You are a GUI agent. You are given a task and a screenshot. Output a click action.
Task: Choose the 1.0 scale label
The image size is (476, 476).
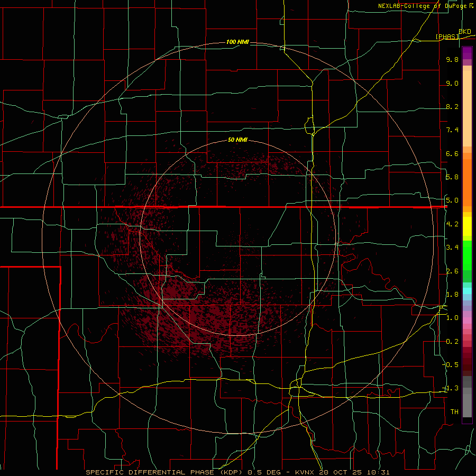(452, 318)
